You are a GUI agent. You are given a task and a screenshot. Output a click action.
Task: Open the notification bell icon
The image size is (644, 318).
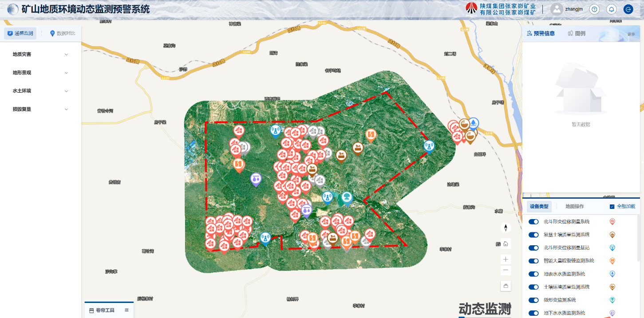(612, 9)
